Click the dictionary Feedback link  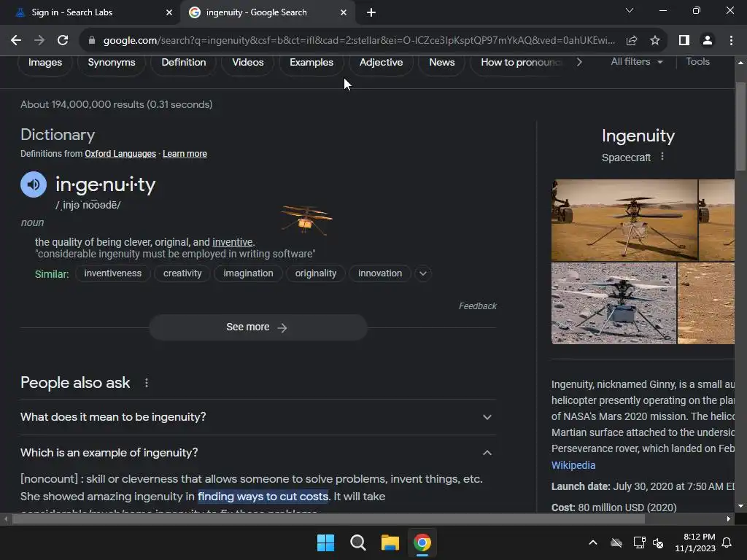point(477,306)
